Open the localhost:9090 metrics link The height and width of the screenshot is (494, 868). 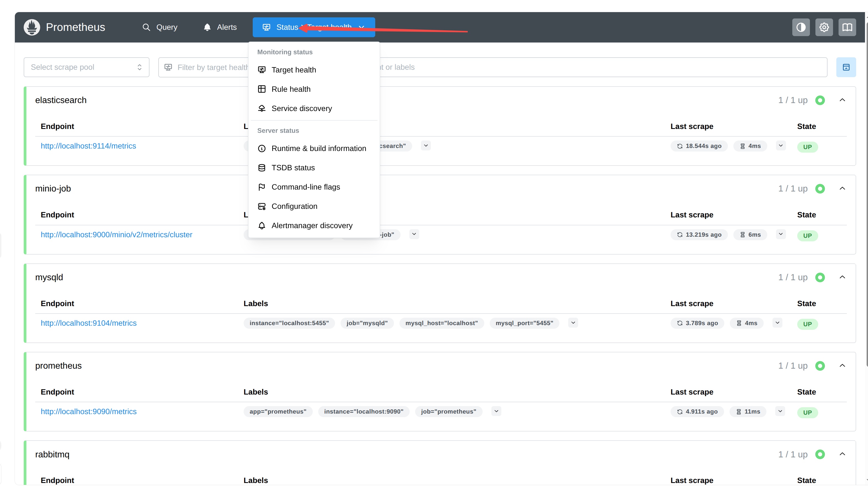click(88, 412)
